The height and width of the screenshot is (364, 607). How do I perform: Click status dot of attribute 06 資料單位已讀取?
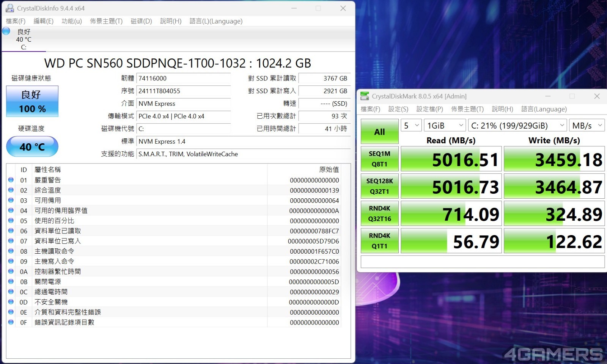11,231
